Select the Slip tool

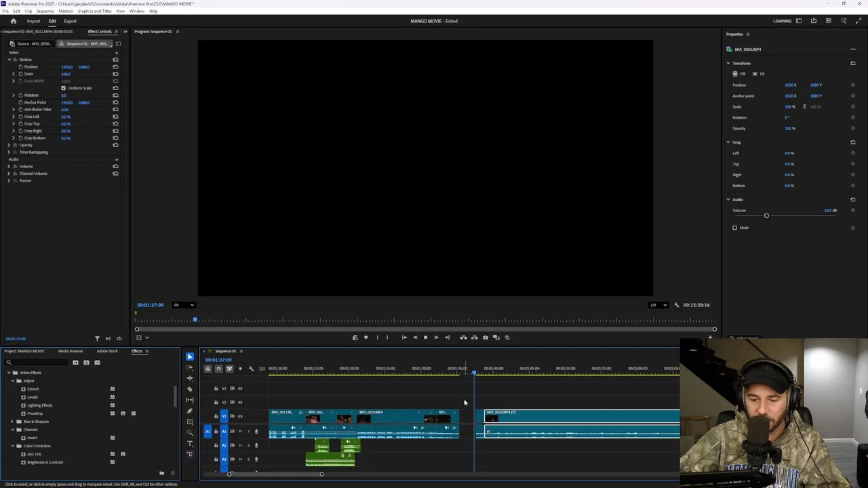tap(190, 400)
